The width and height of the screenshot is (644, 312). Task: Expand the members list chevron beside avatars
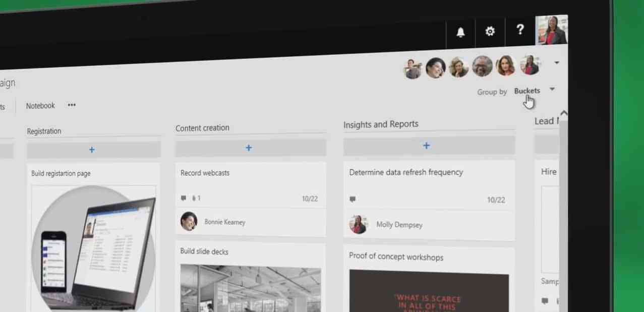coord(557,62)
